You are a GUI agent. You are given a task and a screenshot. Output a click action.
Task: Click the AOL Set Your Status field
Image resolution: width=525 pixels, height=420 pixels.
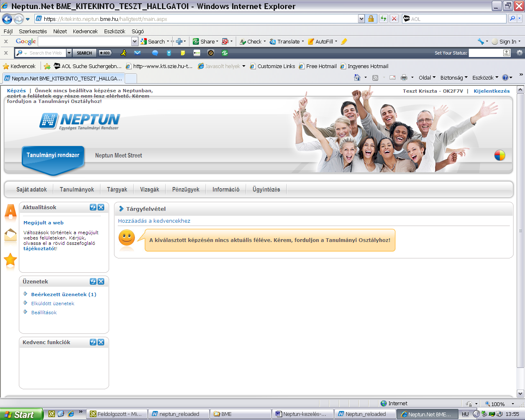(x=486, y=53)
